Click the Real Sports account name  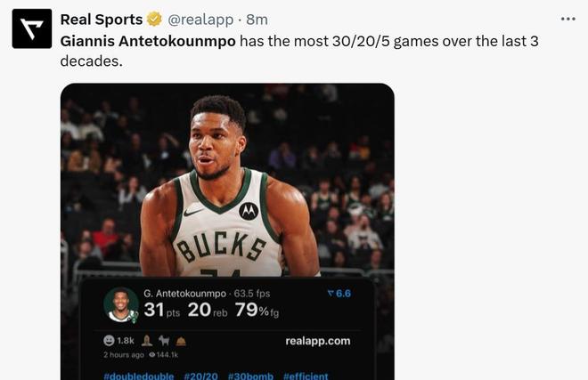coord(101,20)
